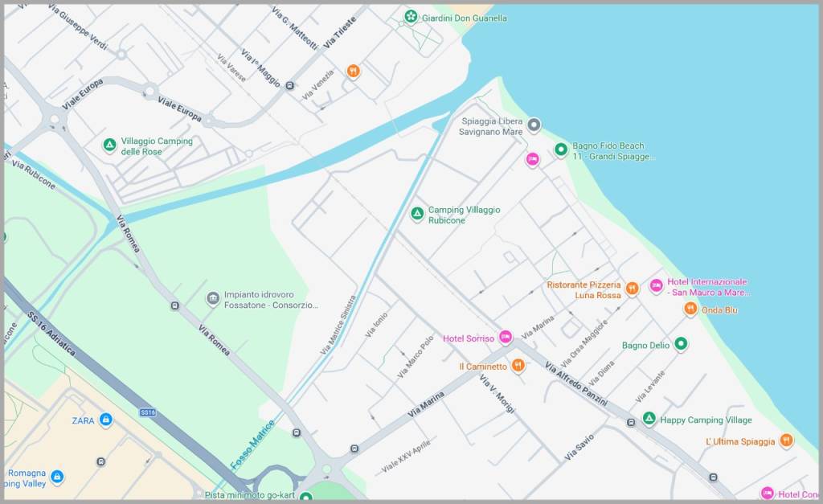Select the Via Savio street label
The height and width of the screenshot is (504, 823).
click(579, 447)
